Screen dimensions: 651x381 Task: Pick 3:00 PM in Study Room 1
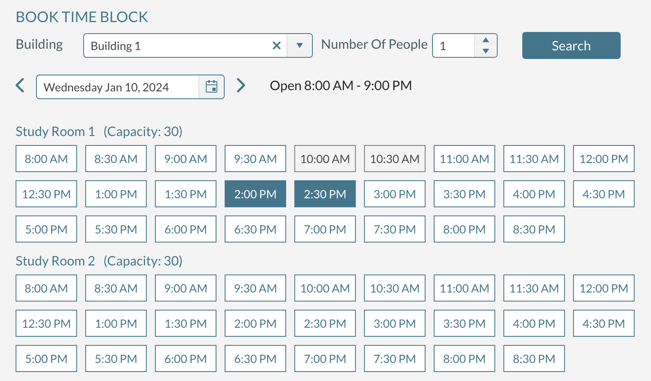coord(395,194)
